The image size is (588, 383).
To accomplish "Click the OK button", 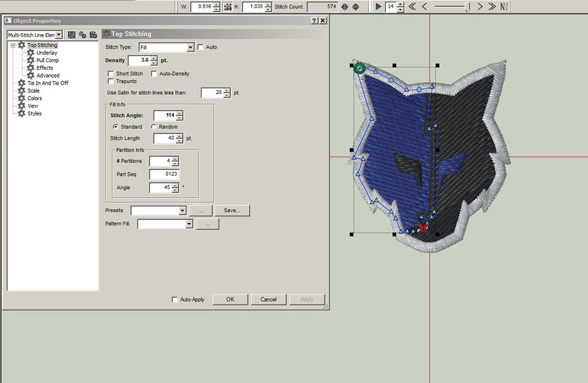I will (x=230, y=299).
